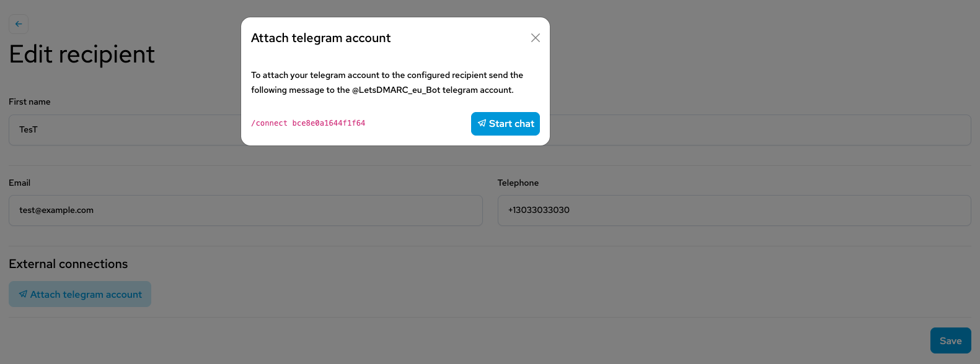Image resolution: width=980 pixels, height=364 pixels.
Task: Open Attach telegram account button label
Action: (x=86, y=295)
